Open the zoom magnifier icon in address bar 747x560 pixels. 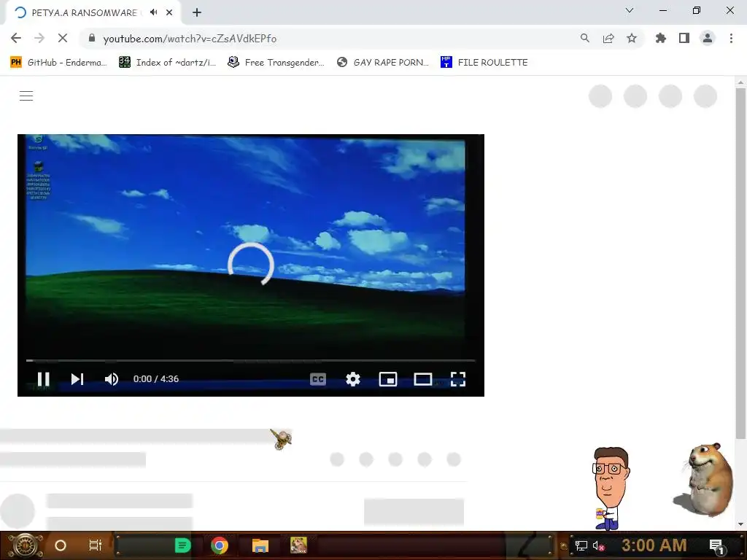click(x=585, y=38)
